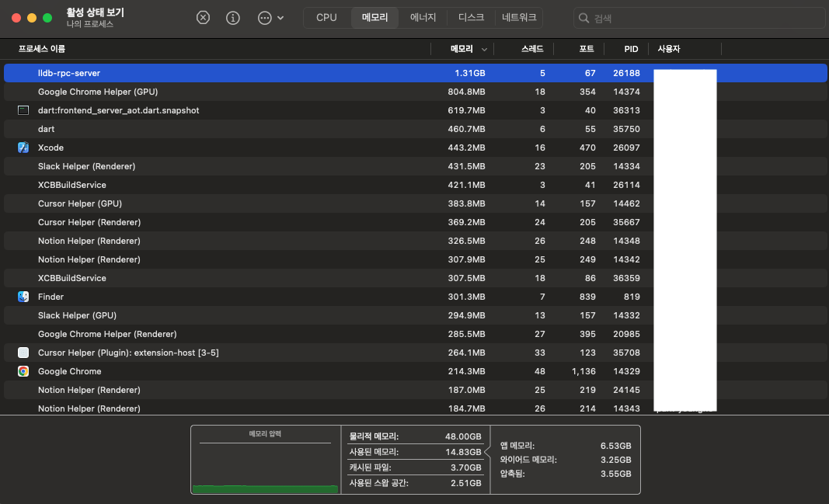Click the 사용된 스왑 공간 2.51GB entry
829x504 pixels.
415,483
